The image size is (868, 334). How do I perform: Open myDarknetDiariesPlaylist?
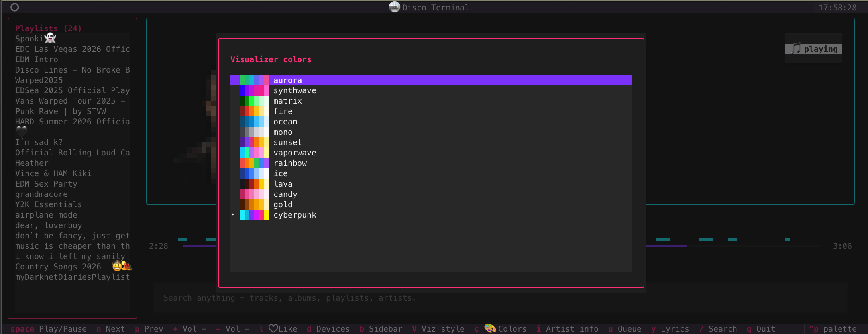click(73, 277)
